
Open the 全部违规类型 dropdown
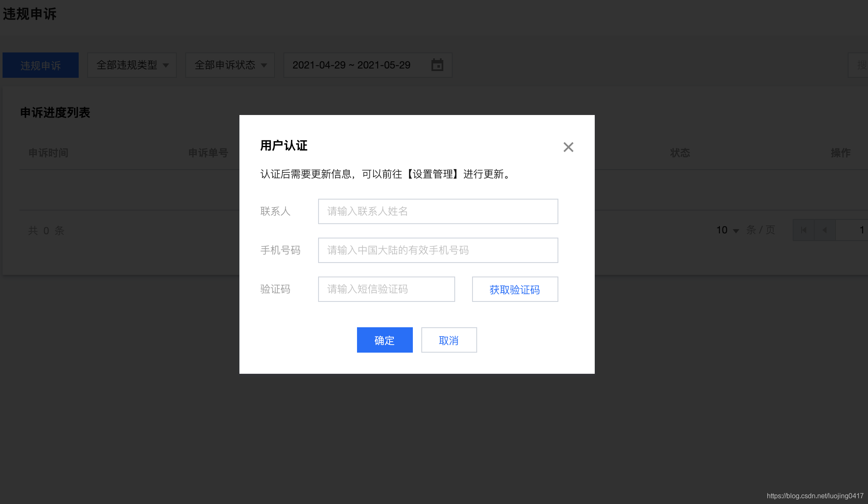132,65
